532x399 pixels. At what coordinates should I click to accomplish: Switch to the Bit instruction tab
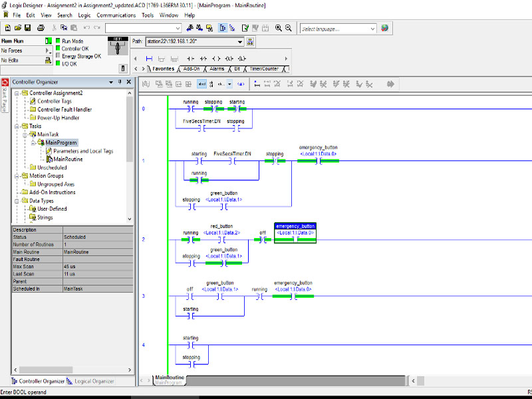237,69
